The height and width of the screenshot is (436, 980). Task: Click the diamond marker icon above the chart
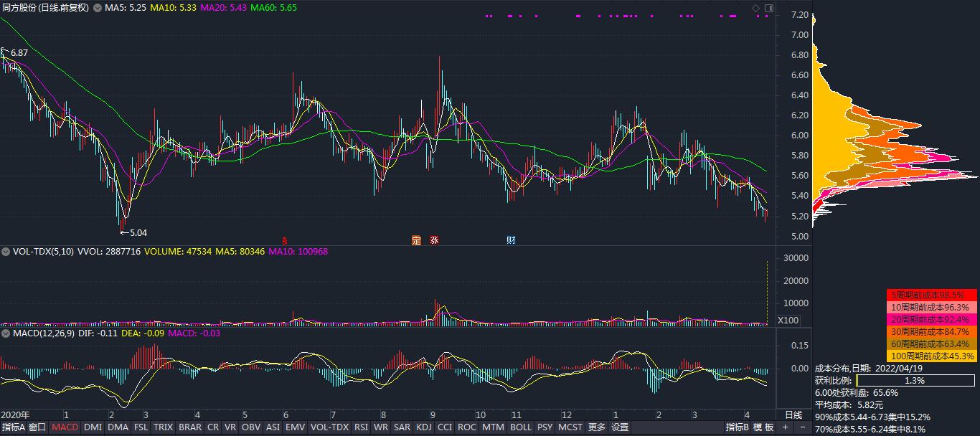(x=755, y=8)
